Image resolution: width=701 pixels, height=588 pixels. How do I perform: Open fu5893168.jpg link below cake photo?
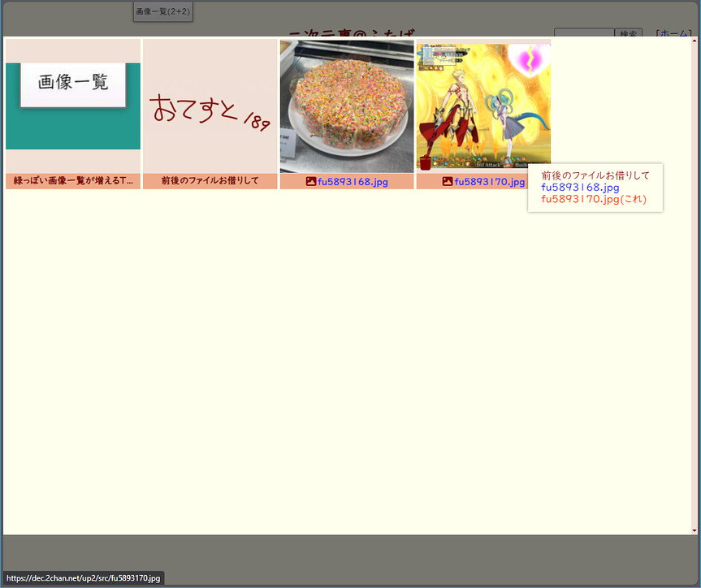pos(353,182)
